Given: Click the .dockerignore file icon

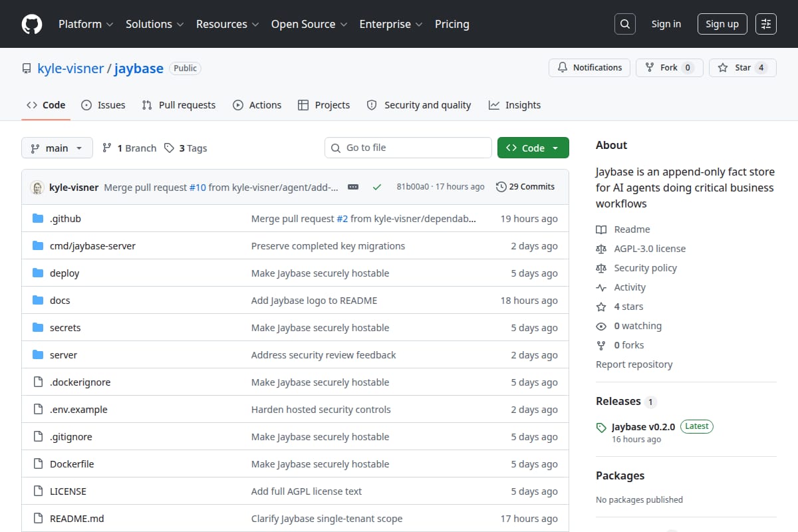Looking at the screenshot, I should 38,382.
